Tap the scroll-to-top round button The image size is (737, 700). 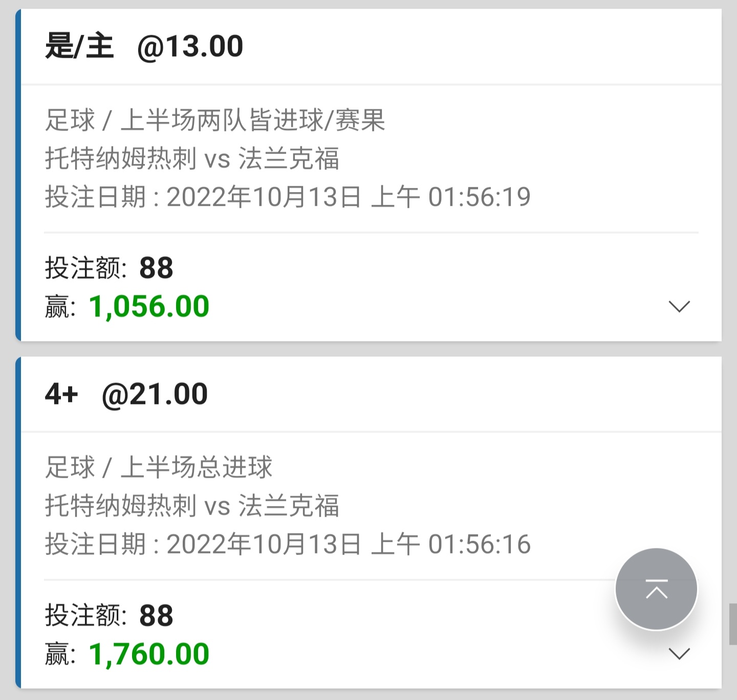656,589
